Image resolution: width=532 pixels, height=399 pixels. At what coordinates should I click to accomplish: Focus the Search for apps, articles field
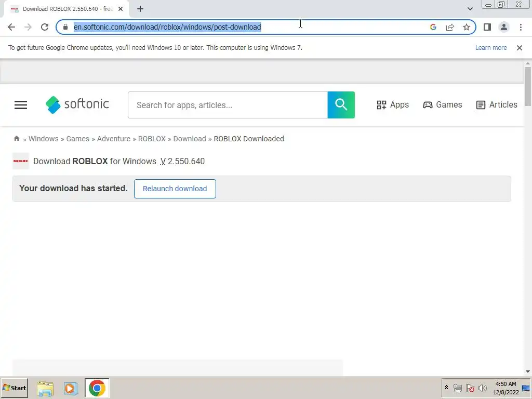tap(228, 105)
